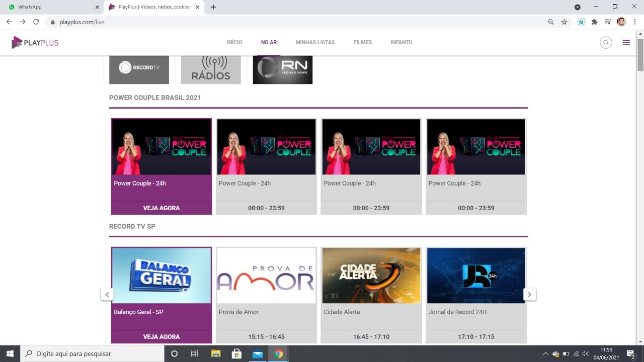Click the 17:10 - 17:15 time slot
This screenshot has width=644, height=362.
(x=476, y=336)
